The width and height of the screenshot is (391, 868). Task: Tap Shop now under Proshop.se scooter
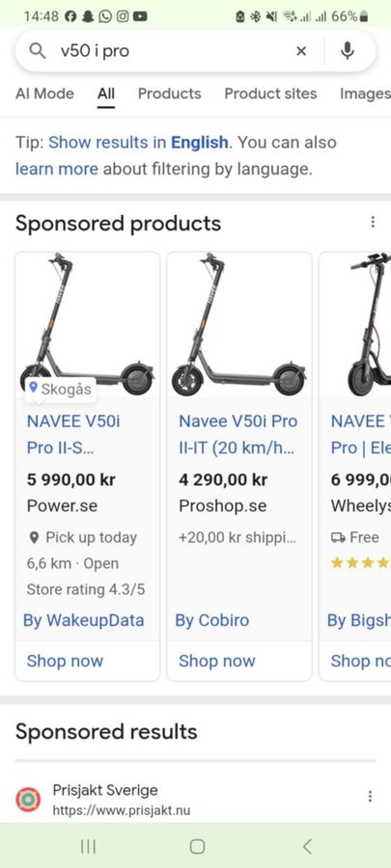pos(216,661)
